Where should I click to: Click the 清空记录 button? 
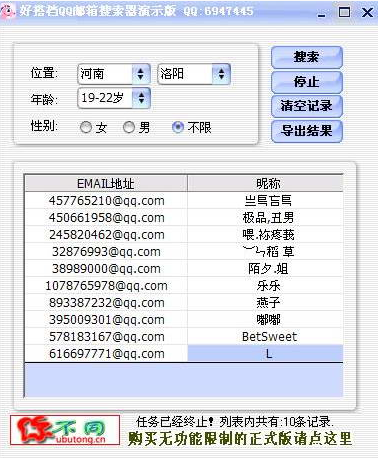307,106
